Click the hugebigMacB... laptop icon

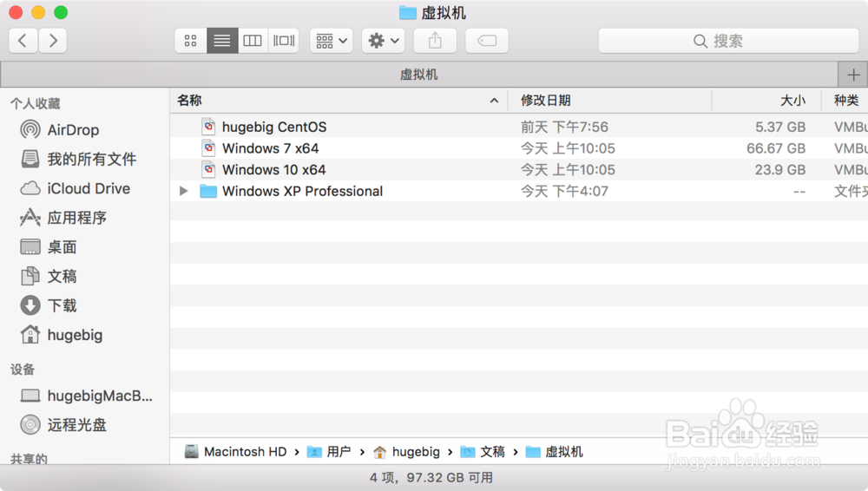pyautogui.click(x=30, y=396)
